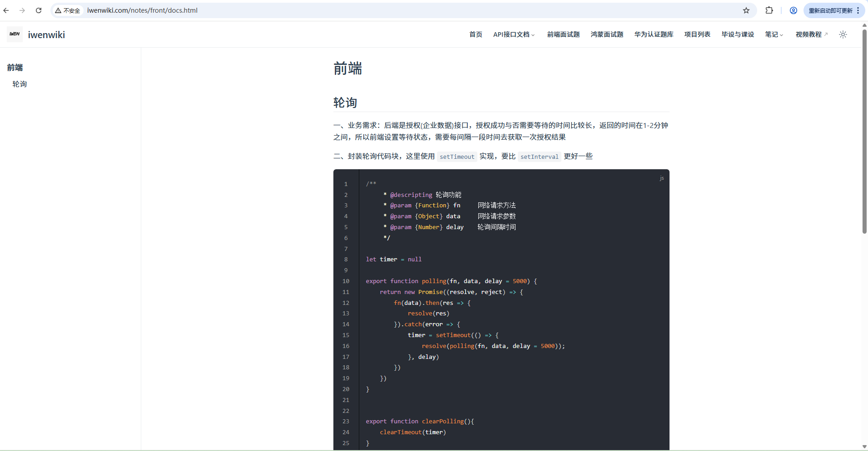This screenshot has height=451, width=868.
Task: Click the 'resolve(res)' code line
Action: click(x=428, y=314)
